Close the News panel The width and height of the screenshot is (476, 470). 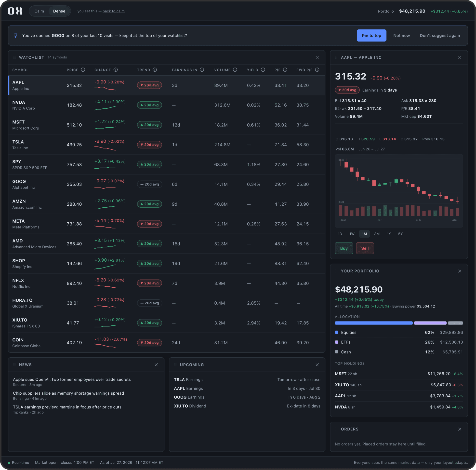(156, 364)
